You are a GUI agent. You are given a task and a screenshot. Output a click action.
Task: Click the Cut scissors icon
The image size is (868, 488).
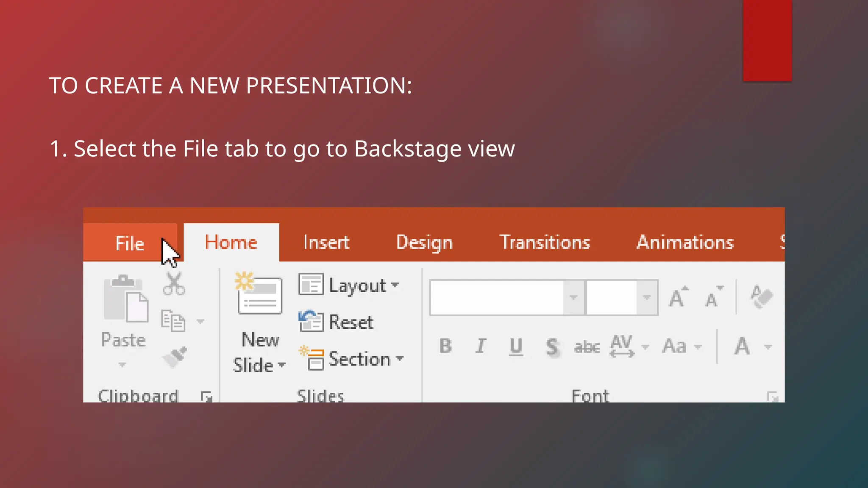[x=174, y=284]
